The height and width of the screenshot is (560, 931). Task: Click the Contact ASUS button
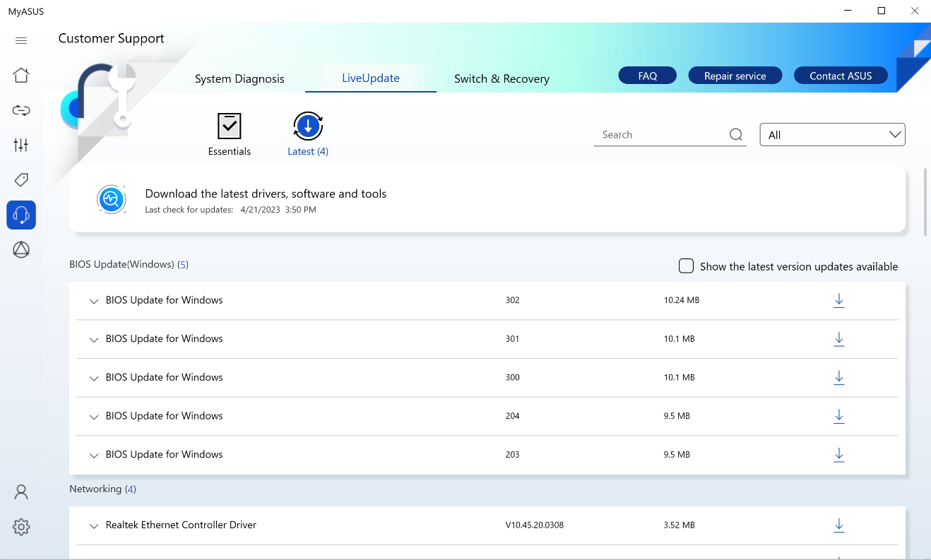(x=841, y=76)
